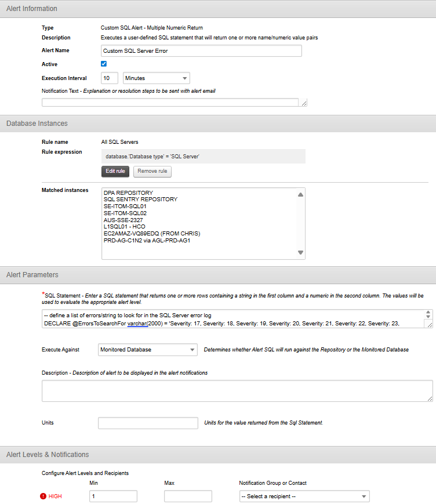Open the Minutes interval unit dropdown
The height and width of the screenshot is (504, 436).
coord(157,78)
